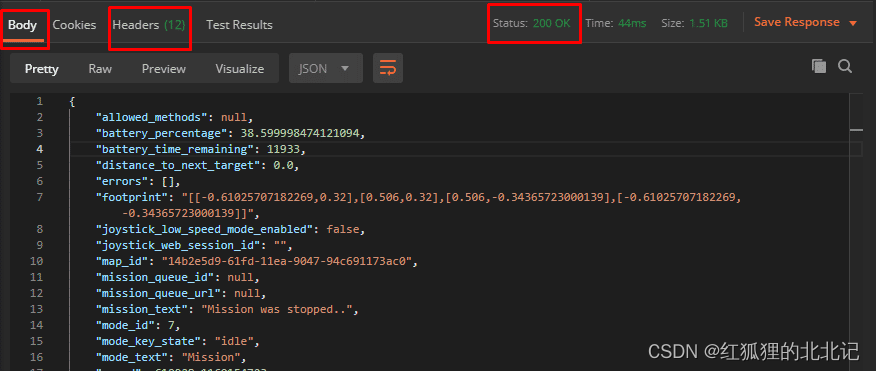Click the "battery_time_remaining" line

click(465, 149)
